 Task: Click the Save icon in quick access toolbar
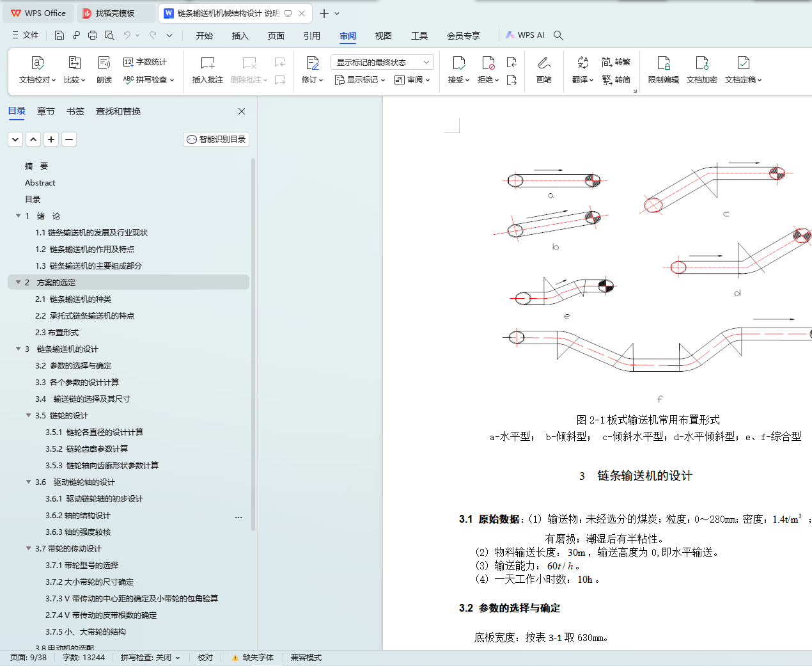click(59, 35)
